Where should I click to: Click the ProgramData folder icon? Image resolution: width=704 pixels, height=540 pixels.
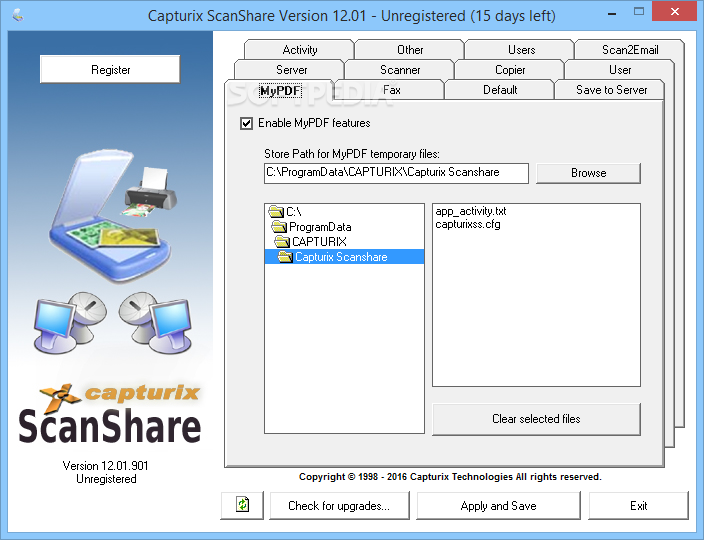point(279,226)
